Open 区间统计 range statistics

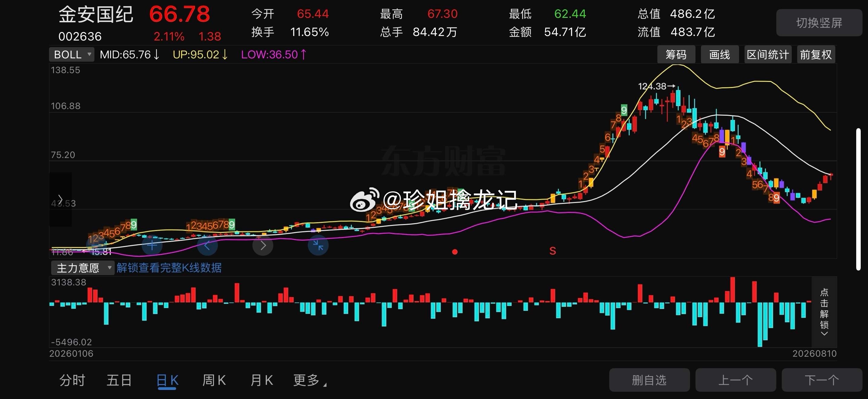pyautogui.click(x=768, y=54)
